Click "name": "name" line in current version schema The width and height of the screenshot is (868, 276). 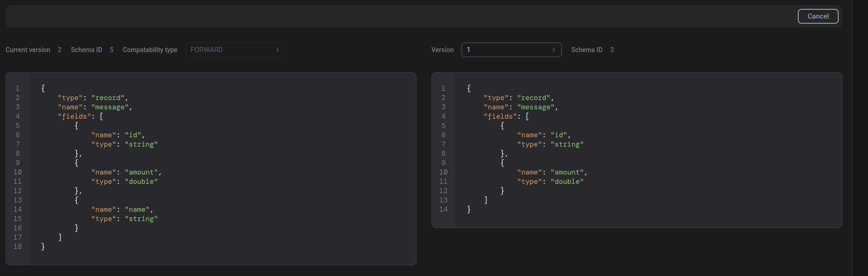coord(122,209)
